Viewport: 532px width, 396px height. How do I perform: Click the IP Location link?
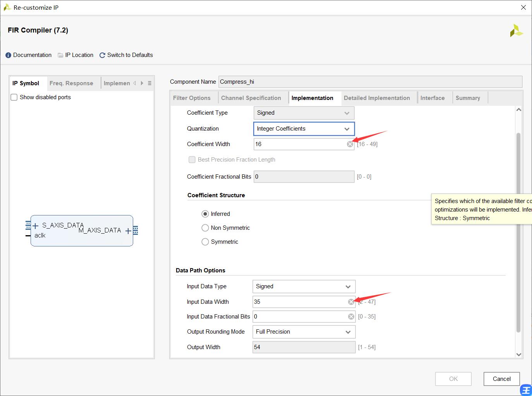click(79, 55)
